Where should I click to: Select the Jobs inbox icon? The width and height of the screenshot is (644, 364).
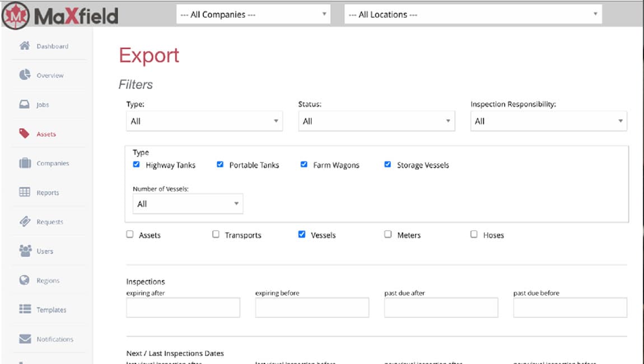coord(25,105)
